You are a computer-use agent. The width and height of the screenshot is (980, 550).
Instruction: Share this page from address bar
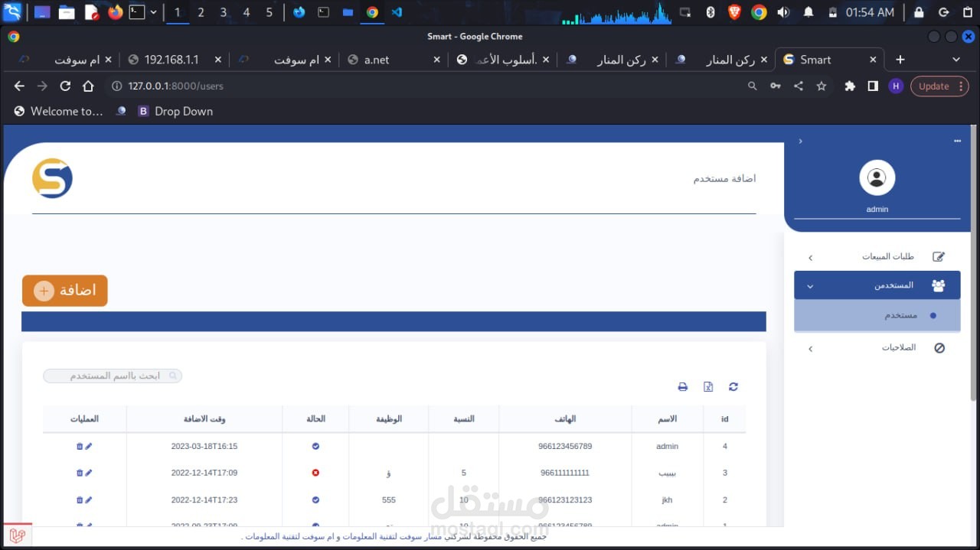point(799,86)
